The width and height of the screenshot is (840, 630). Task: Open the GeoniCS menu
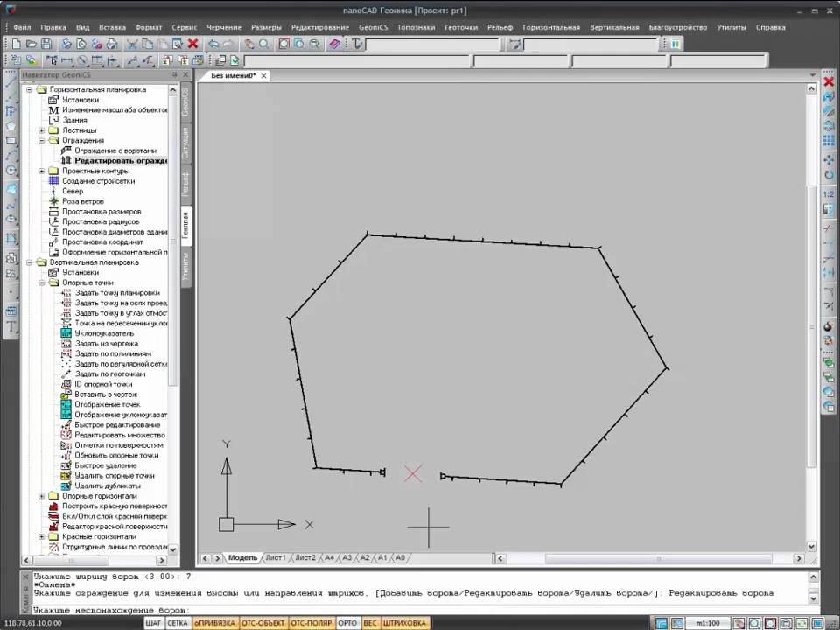tap(373, 27)
